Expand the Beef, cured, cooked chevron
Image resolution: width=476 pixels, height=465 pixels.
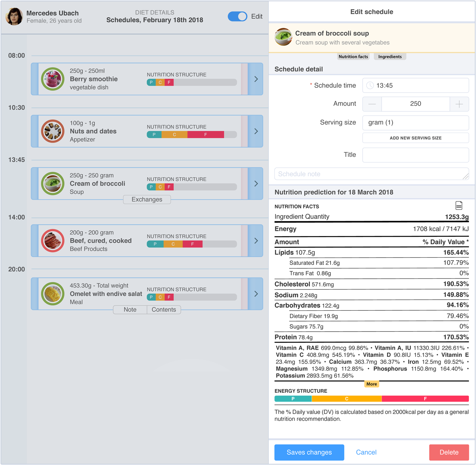(x=256, y=241)
